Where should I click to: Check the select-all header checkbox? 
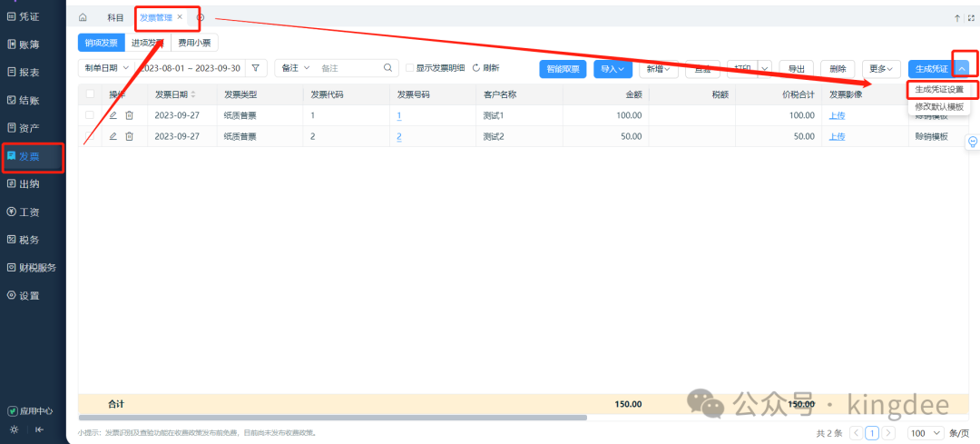(90, 94)
